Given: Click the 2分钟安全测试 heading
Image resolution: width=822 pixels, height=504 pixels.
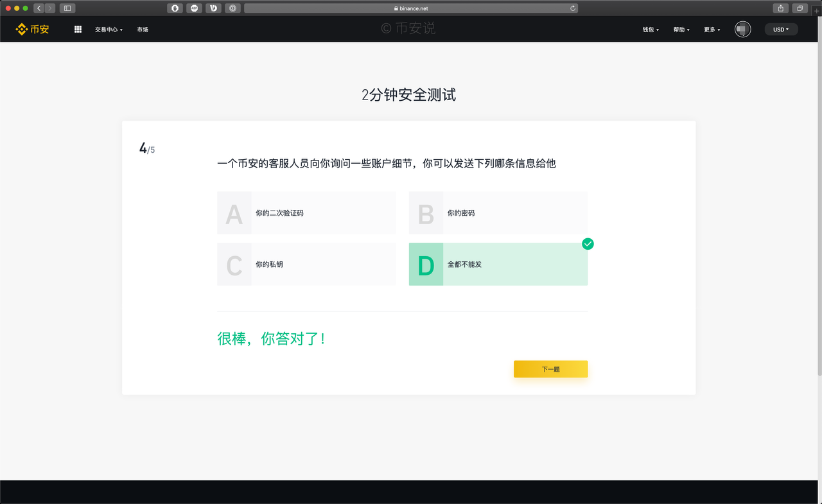Looking at the screenshot, I should (409, 95).
